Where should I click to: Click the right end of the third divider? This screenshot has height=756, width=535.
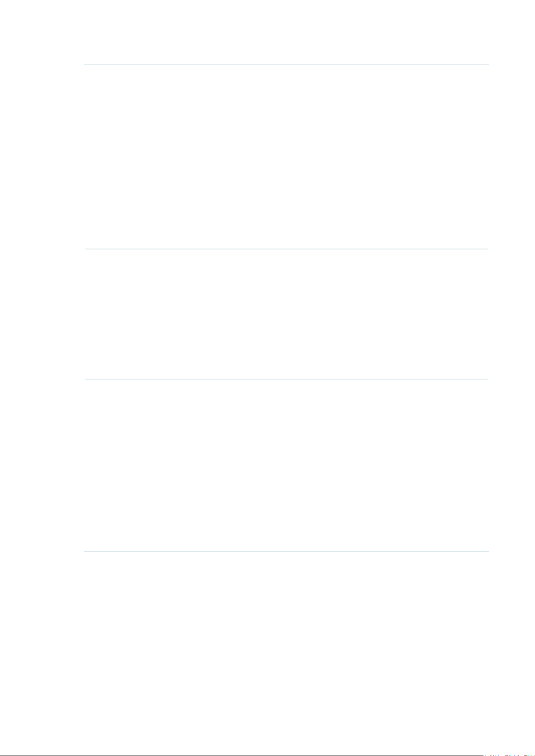[487, 379]
